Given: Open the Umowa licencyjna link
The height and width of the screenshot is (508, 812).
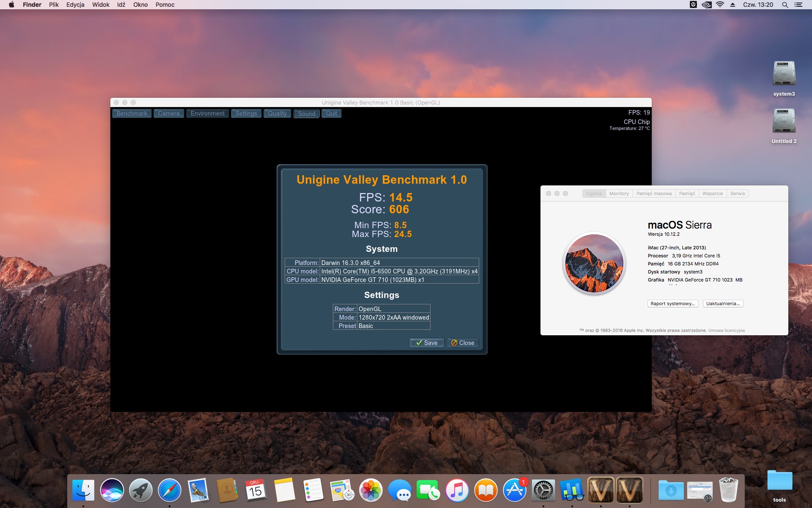Looking at the screenshot, I should [x=727, y=331].
